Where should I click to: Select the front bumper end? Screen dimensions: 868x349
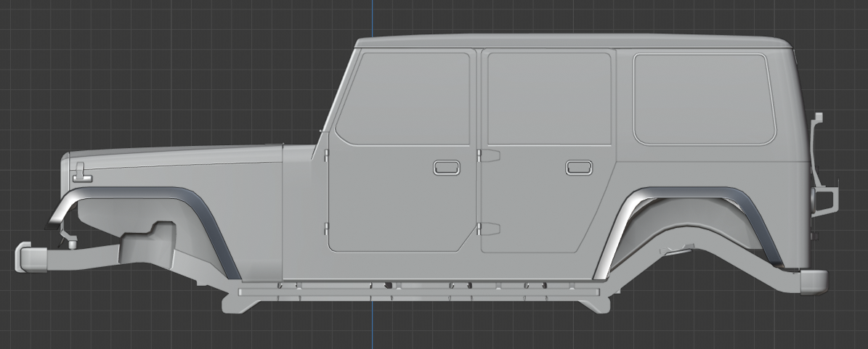tap(31, 257)
